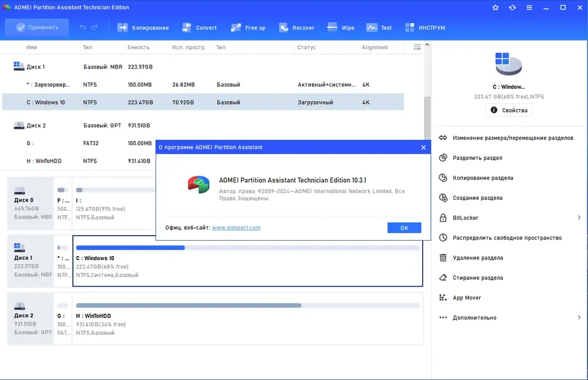Open the ИНСТРУМ. tools menu
The image size is (588, 380).
point(426,28)
